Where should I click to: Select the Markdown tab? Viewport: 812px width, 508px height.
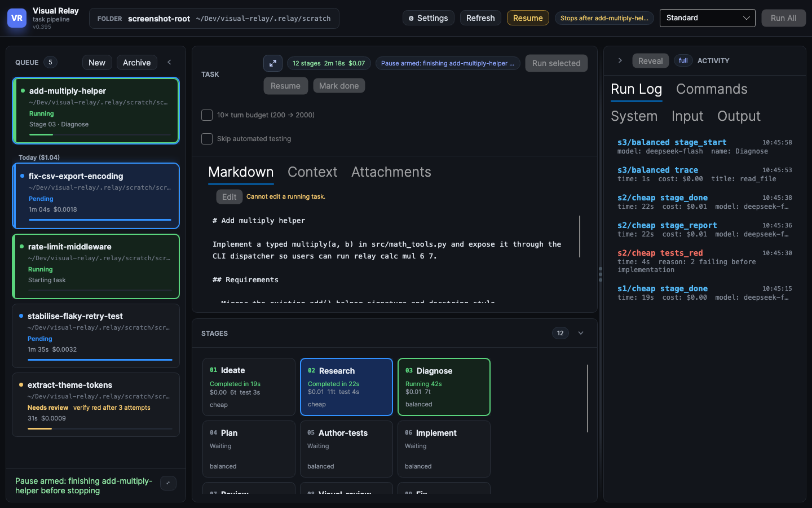(x=241, y=172)
